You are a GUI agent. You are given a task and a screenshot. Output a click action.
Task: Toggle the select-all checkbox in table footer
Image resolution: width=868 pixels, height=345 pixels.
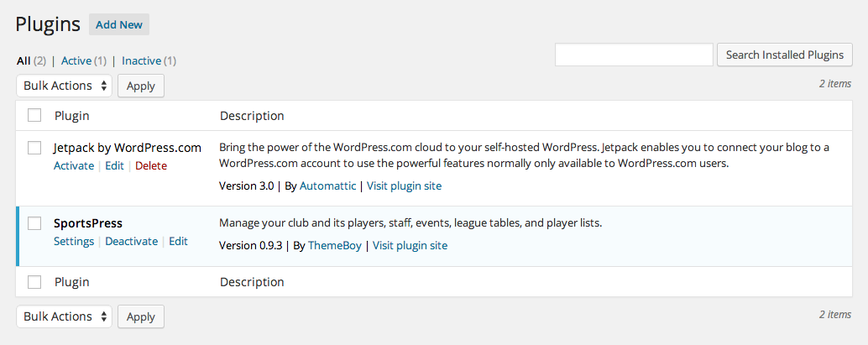pos(34,282)
